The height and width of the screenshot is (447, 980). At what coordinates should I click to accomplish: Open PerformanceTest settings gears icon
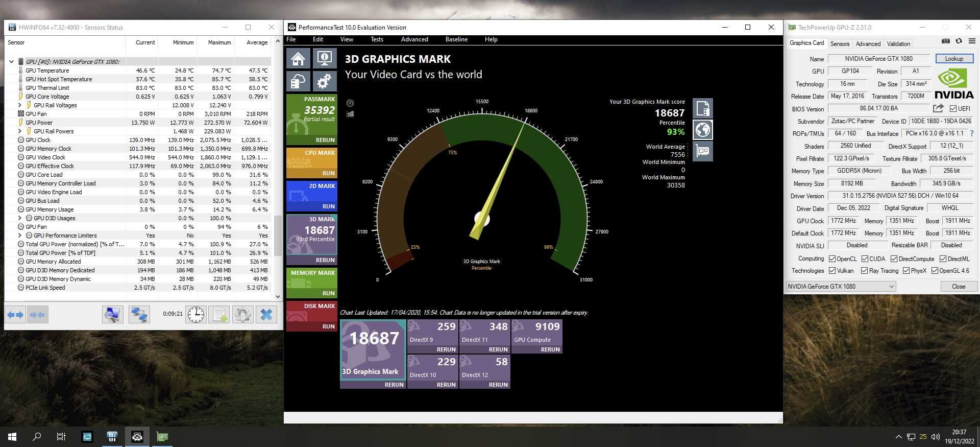point(325,81)
